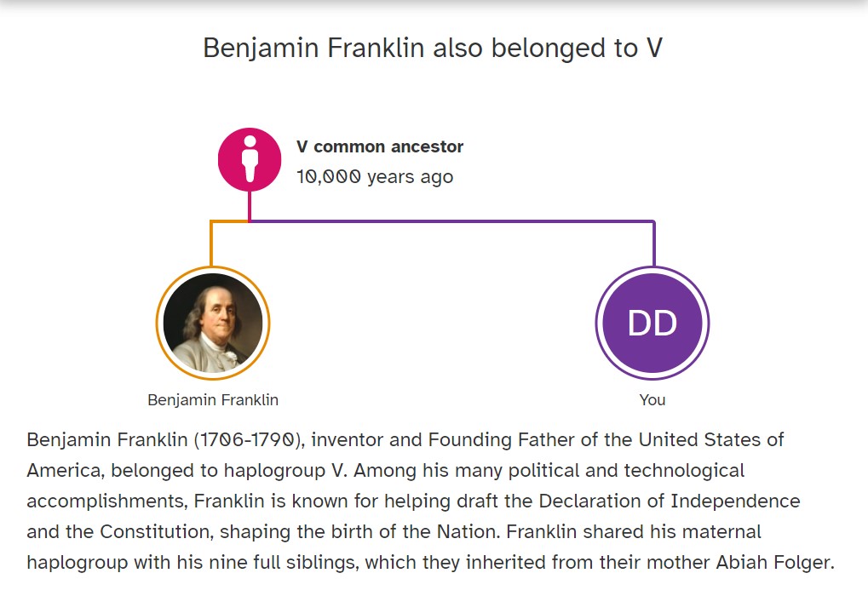Image resolution: width=868 pixels, height=596 pixels.
Task: Select the "You" label under the avatar
Action: coord(652,400)
